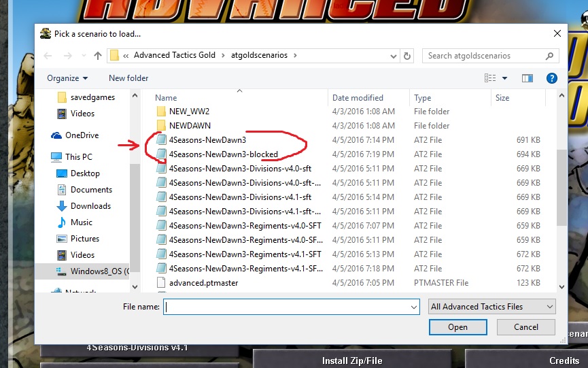Sort by Date modified column
588x368 pixels.
click(358, 98)
